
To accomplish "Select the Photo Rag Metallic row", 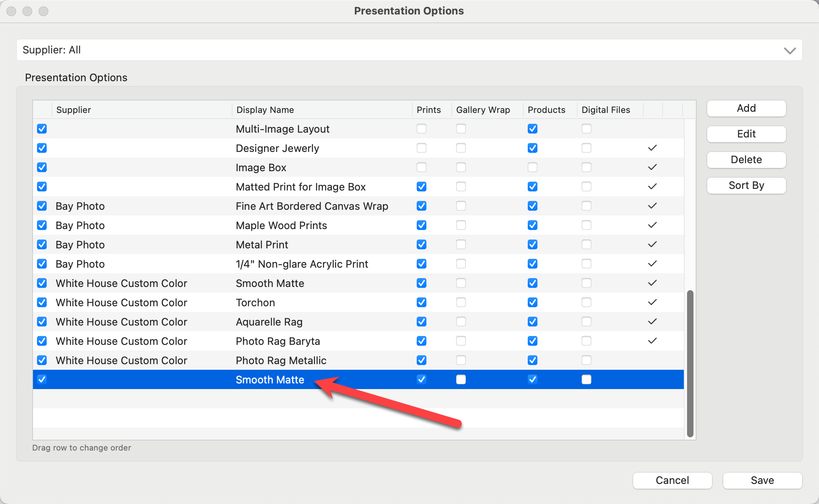I will 281,361.
